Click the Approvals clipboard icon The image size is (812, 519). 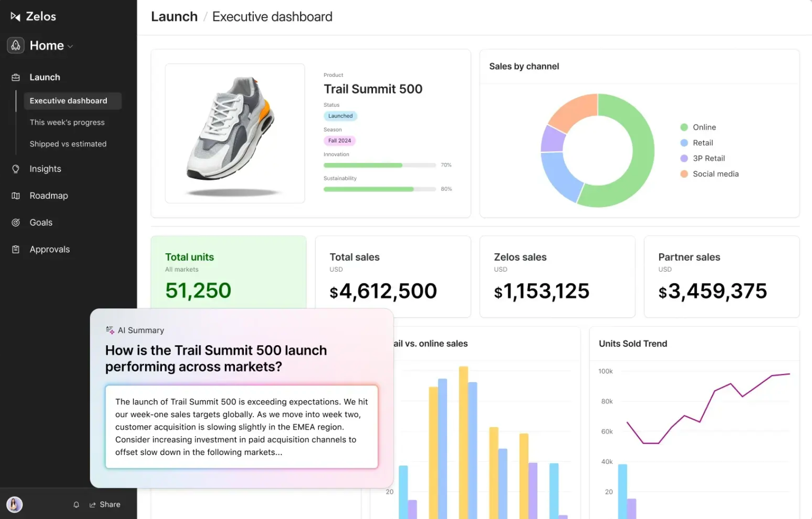coord(15,249)
